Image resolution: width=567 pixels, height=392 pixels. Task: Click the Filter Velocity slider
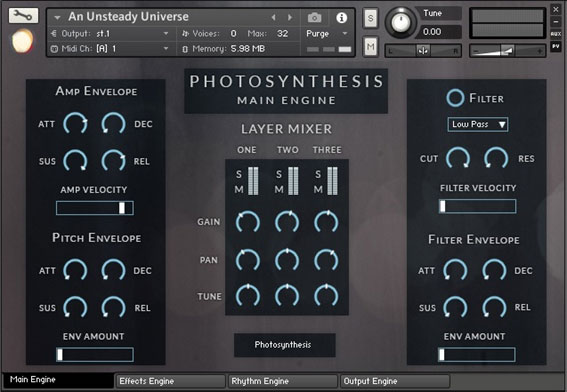click(477, 206)
